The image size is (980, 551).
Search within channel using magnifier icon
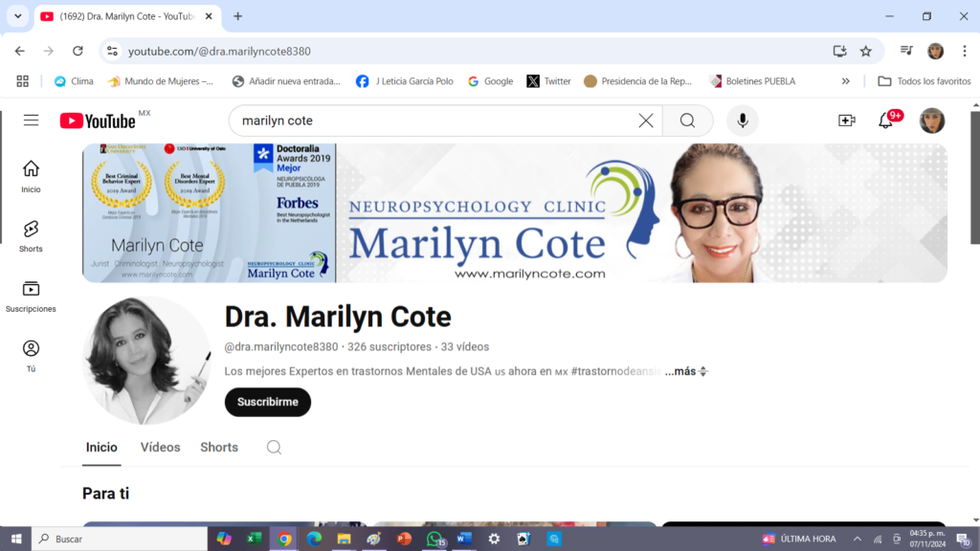(275, 448)
